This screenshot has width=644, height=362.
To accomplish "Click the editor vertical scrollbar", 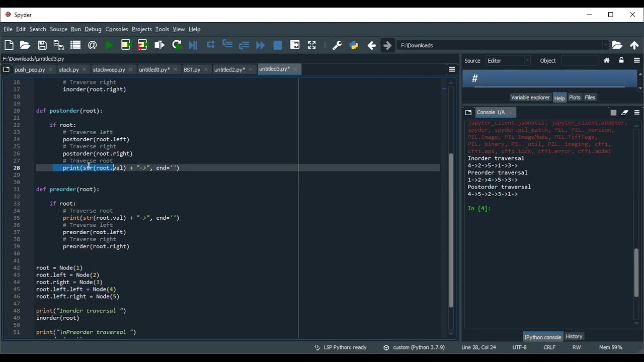I will tap(451, 231).
